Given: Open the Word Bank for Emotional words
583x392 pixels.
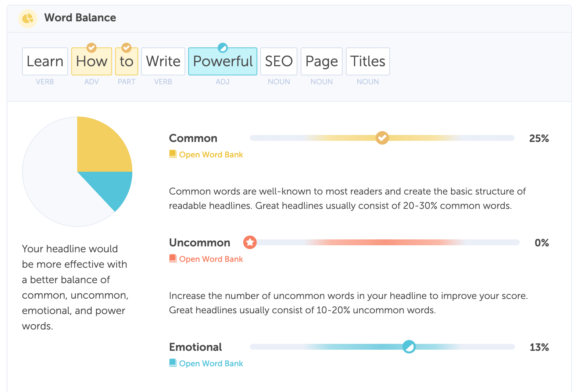Looking at the screenshot, I should [211, 363].
